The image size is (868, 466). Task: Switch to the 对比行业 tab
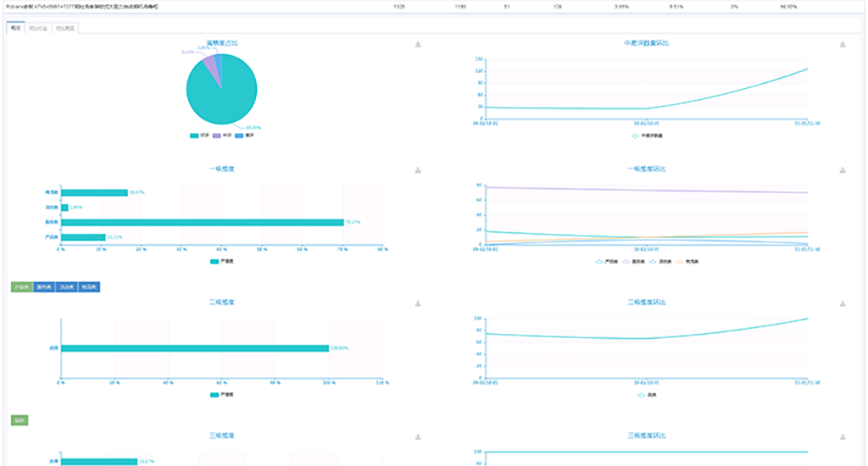pyautogui.click(x=38, y=28)
